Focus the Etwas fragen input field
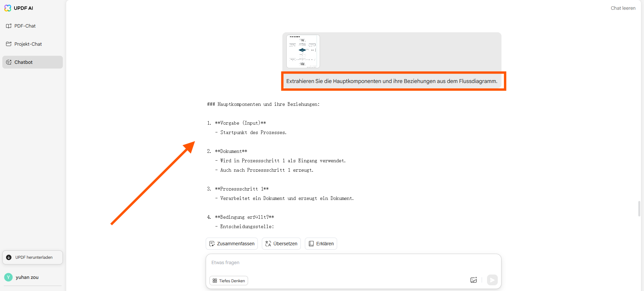The width and height of the screenshot is (644, 291). pos(353,263)
